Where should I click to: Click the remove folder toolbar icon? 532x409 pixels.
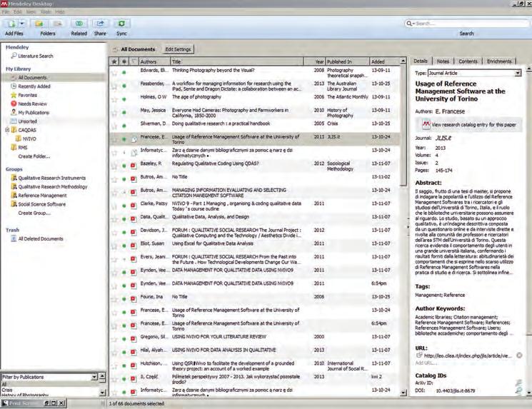click(57, 24)
